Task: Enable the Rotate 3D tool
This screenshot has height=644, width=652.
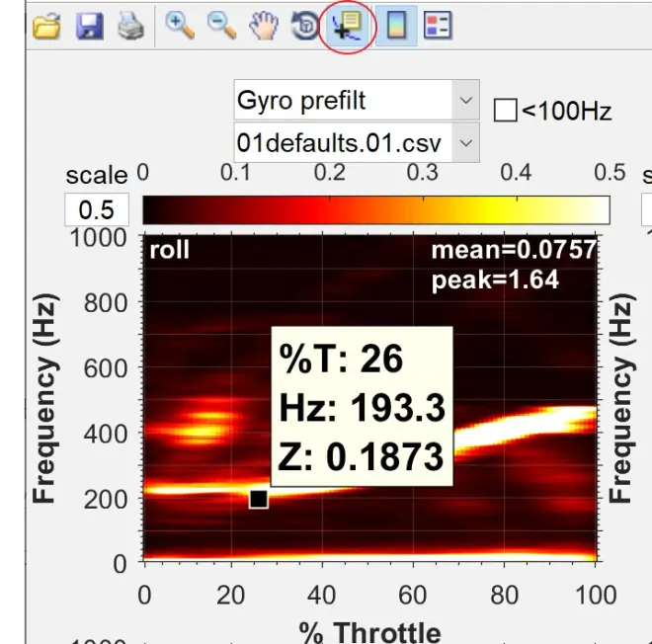Action: tap(304, 27)
